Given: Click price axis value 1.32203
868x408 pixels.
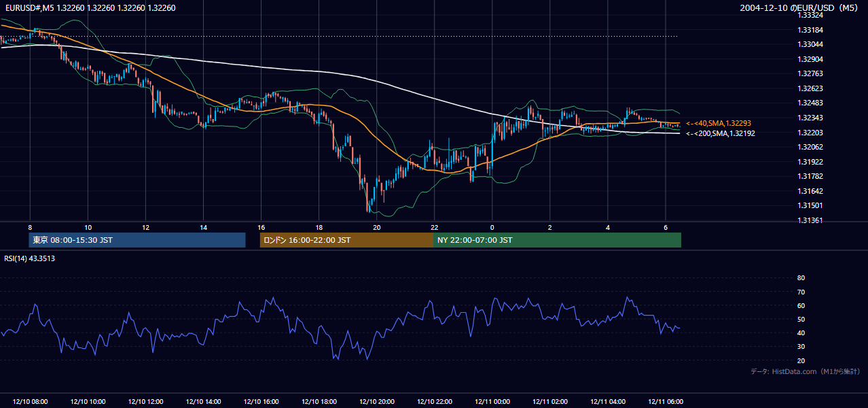Looking at the screenshot, I should [812, 133].
